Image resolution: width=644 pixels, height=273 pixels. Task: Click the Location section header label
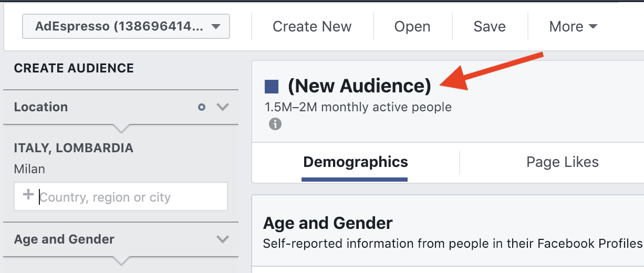(x=41, y=107)
